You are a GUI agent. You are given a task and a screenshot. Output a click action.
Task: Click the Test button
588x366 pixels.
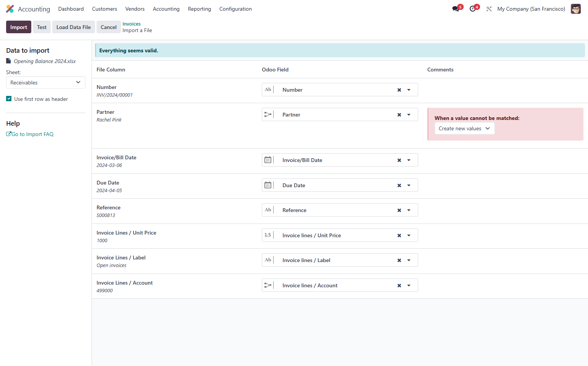pyautogui.click(x=42, y=27)
